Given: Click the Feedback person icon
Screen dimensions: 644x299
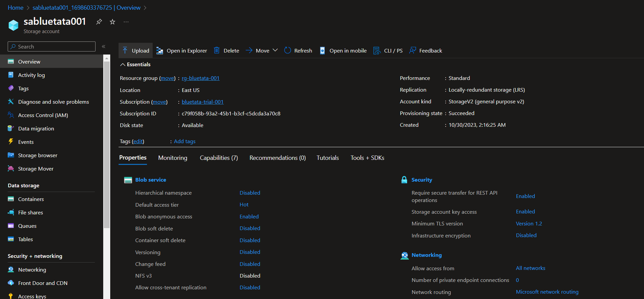Looking at the screenshot, I should [x=413, y=51].
